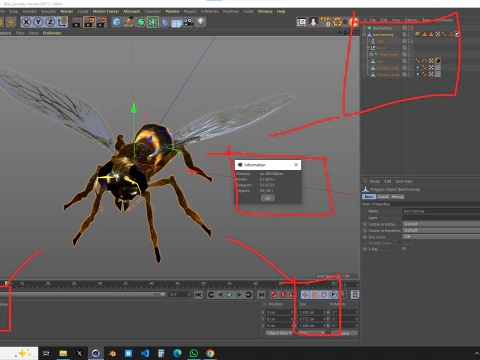Add a light object

(200, 22)
